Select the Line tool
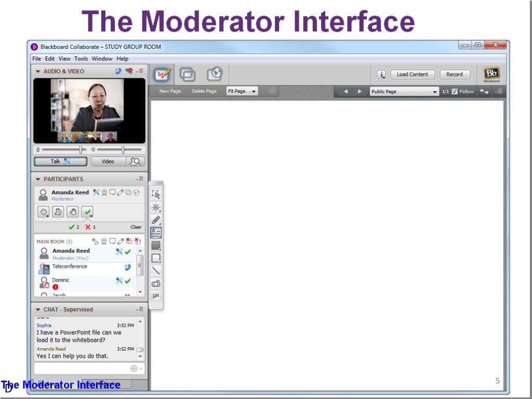The image size is (532, 399). (x=156, y=271)
